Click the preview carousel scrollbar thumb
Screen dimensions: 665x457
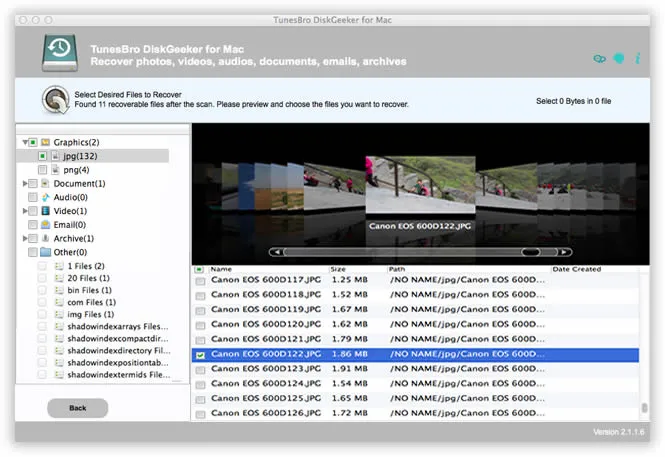[530, 252]
